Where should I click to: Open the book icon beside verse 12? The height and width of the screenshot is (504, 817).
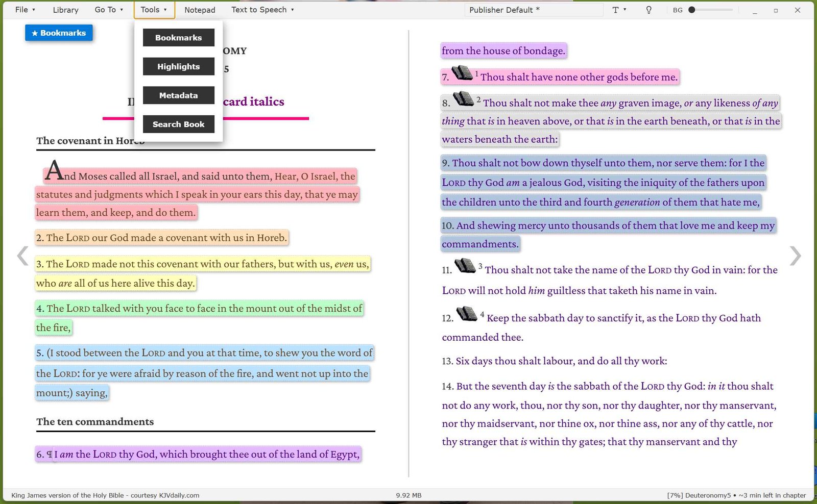click(467, 314)
